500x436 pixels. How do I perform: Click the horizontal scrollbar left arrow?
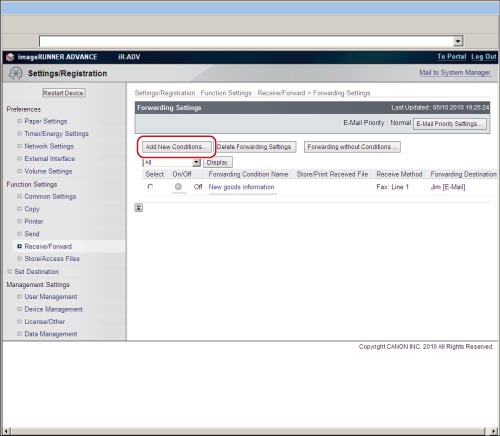click(6, 431)
